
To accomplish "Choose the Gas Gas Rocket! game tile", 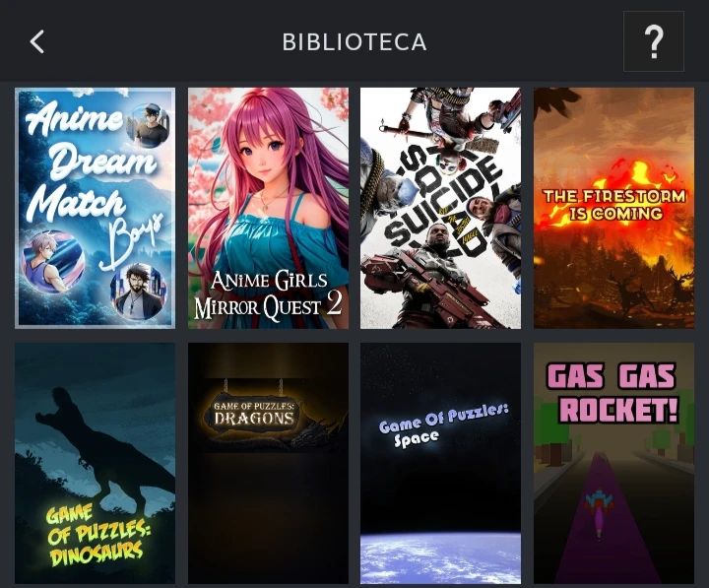I will click(x=613, y=463).
